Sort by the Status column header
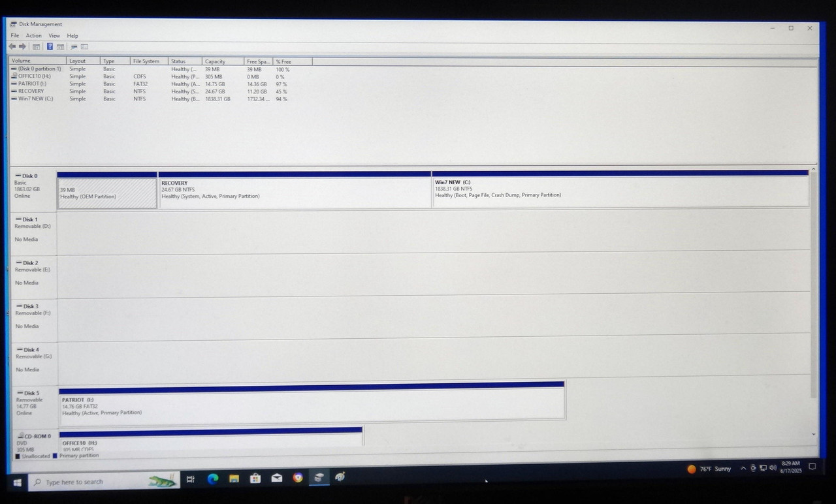 [x=185, y=61]
